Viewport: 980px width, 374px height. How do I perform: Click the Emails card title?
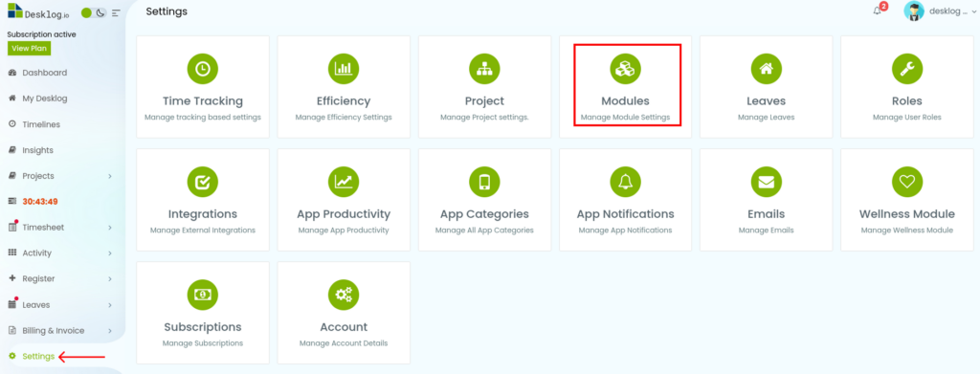point(767,213)
